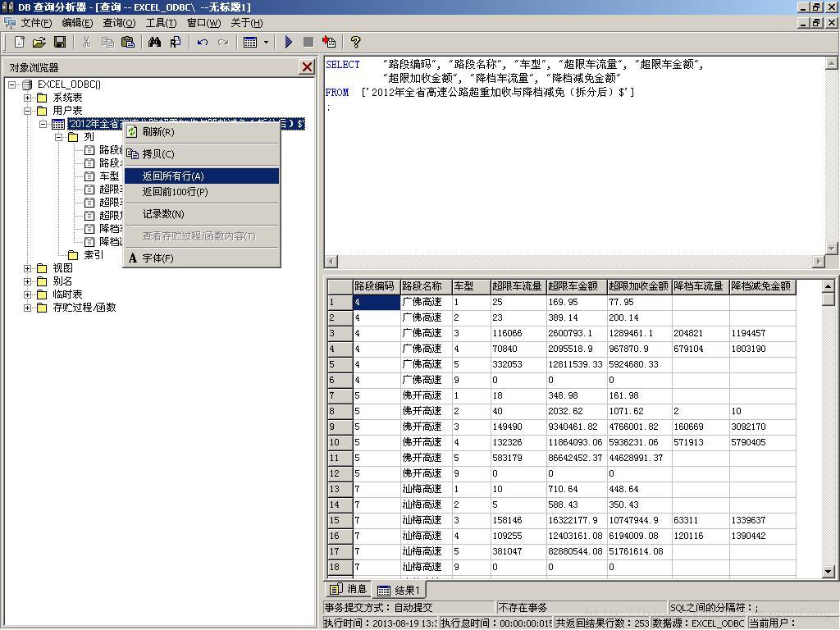
Task: Click the results grid vertical scrollbar down arrow
Action: click(x=829, y=572)
